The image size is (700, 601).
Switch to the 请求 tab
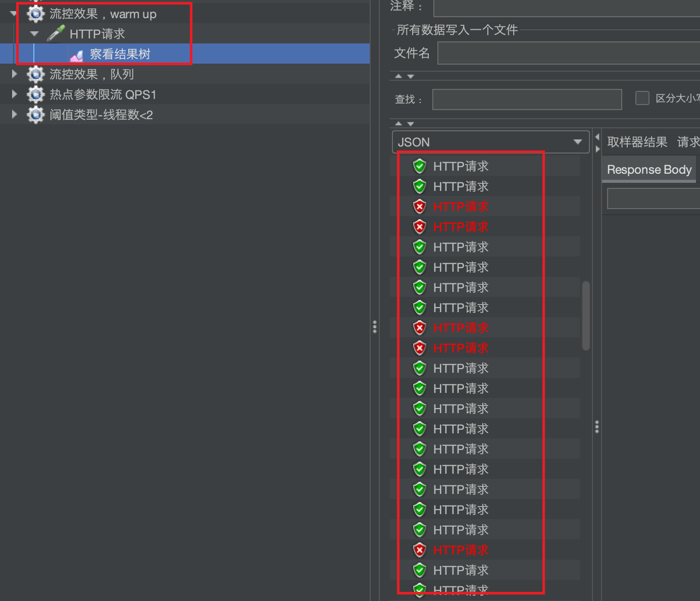(688, 142)
